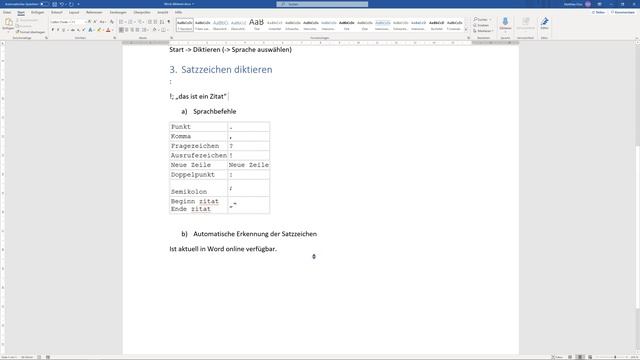
Task: Clear all formatting from selection
Action: point(111,22)
